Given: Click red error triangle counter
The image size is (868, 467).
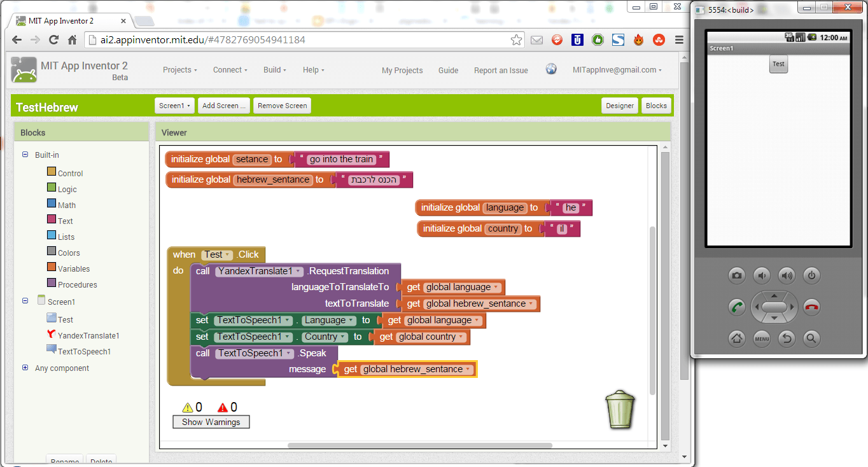Looking at the screenshot, I should [x=227, y=407].
